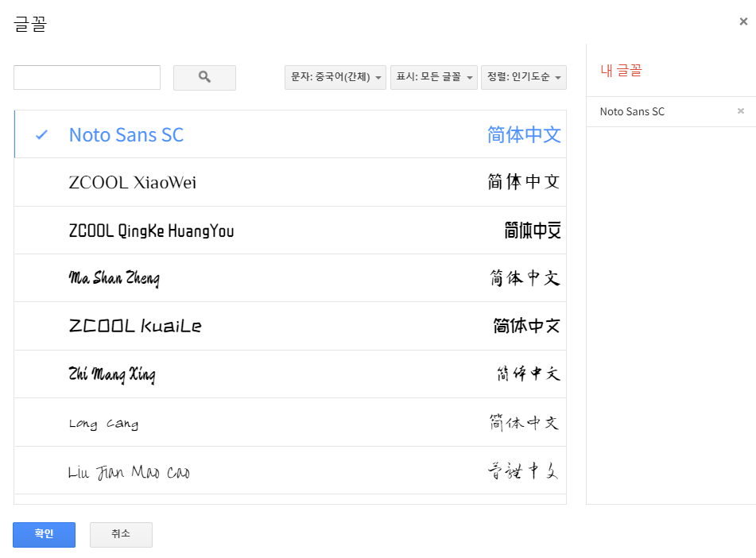Click the 简体中文 sample for Long Cang
756x558 pixels.
(524, 423)
